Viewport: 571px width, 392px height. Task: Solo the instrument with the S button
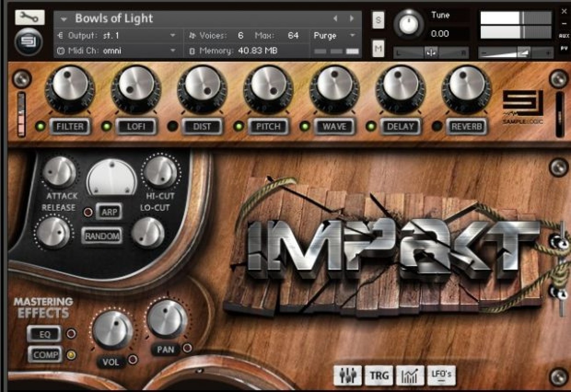tap(378, 20)
